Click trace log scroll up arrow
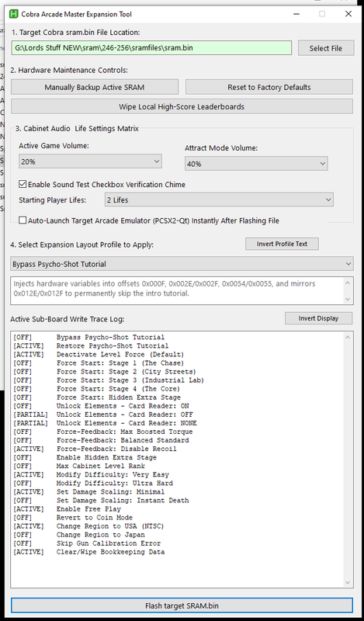 348,338
